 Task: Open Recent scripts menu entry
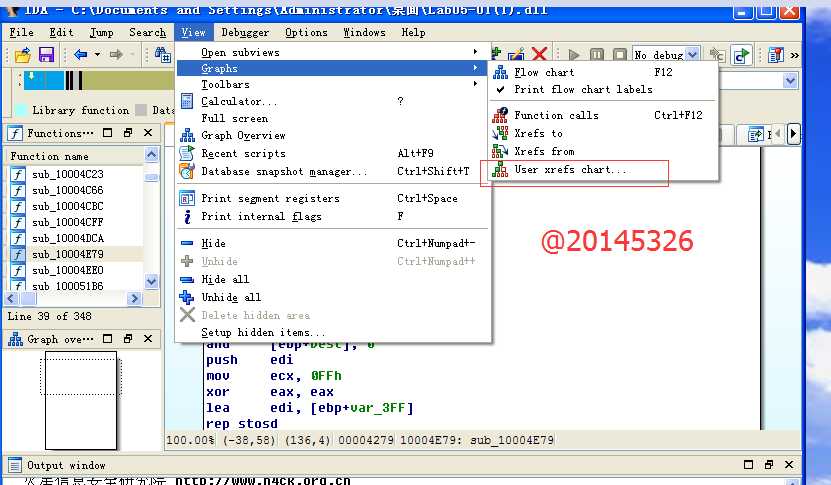pos(333,153)
